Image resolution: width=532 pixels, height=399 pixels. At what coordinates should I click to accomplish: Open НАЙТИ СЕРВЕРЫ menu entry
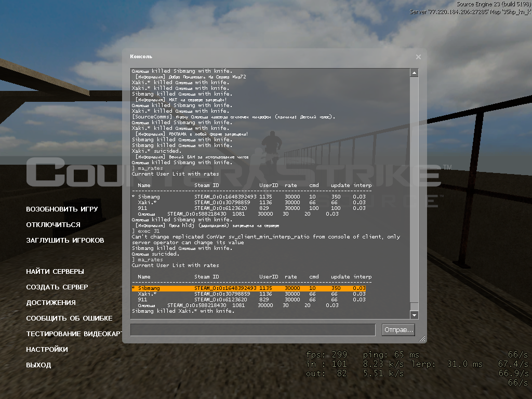pyautogui.click(x=55, y=271)
